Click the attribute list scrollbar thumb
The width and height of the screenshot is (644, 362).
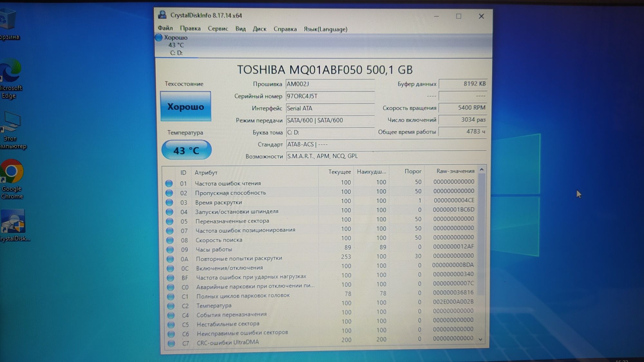click(481, 234)
